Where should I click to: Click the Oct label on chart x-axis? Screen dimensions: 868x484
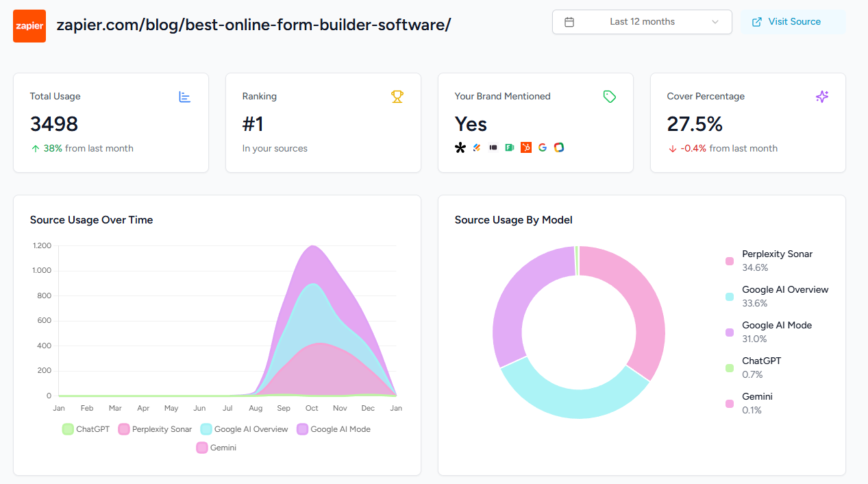click(x=312, y=408)
